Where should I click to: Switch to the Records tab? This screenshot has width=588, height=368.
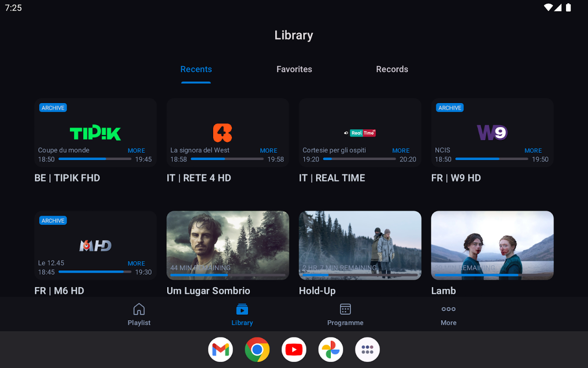[392, 69]
